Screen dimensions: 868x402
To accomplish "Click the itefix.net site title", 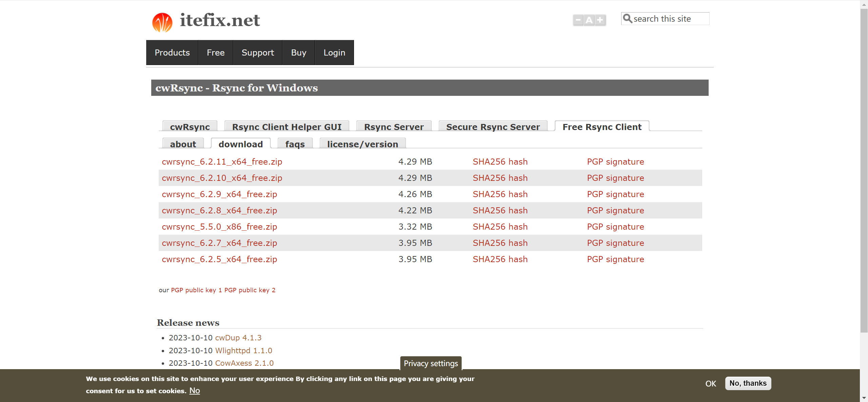I will (x=220, y=20).
